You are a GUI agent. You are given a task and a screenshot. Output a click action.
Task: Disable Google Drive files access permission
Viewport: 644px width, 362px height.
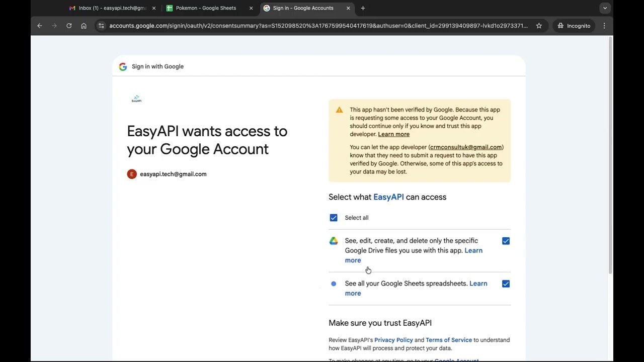coord(506,241)
